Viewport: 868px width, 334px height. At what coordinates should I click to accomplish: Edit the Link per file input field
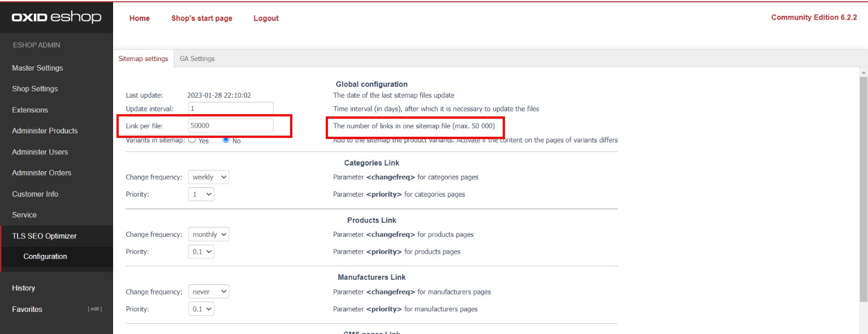pos(230,125)
